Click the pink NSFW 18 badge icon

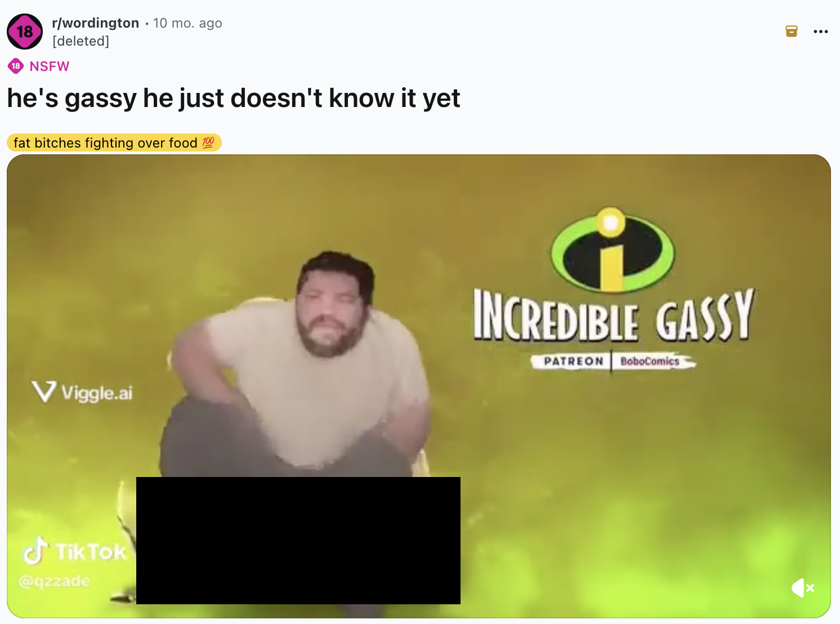(x=16, y=66)
